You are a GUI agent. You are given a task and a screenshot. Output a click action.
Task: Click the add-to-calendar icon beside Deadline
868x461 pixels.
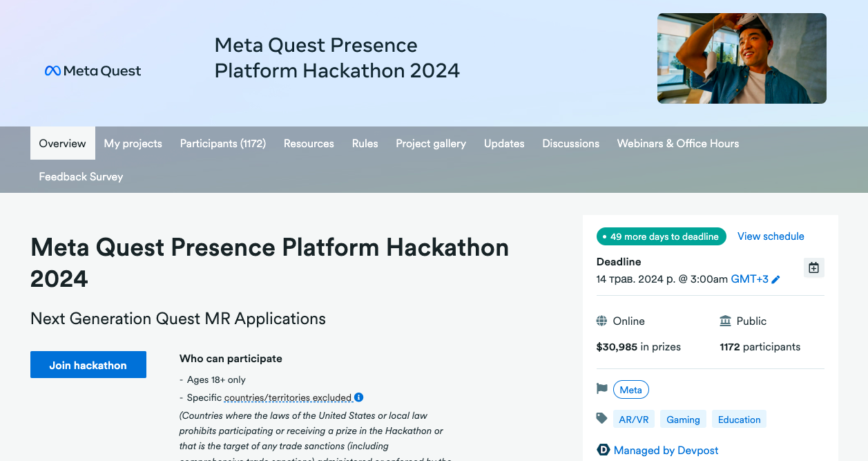[814, 267]
